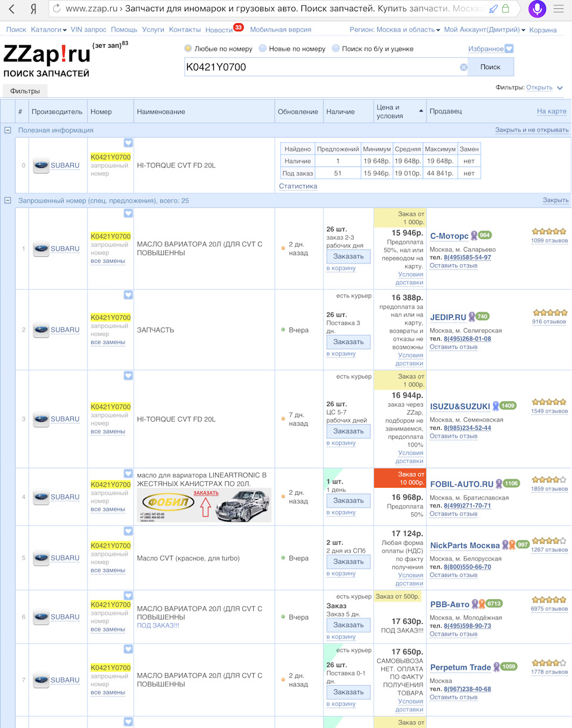Open Yandex home via Я icon
The height and width of the screenshot is (728, 572).
pos(32,9)
